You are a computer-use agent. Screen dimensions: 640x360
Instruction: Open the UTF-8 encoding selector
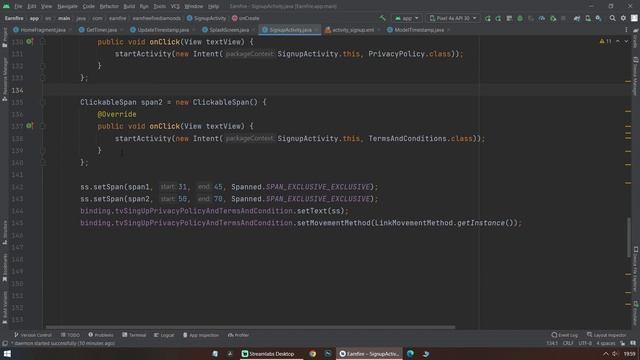585,343
